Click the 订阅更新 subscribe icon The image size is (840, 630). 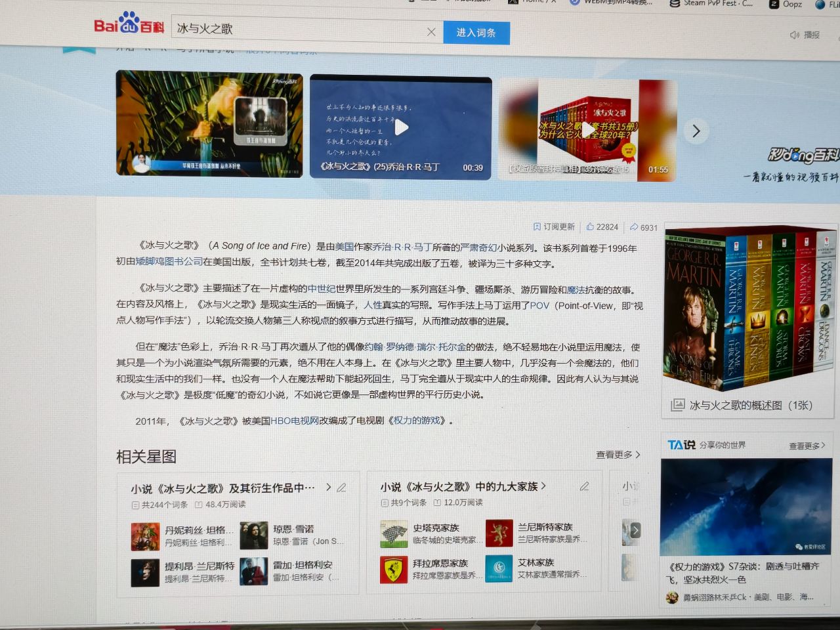[537, 226]
